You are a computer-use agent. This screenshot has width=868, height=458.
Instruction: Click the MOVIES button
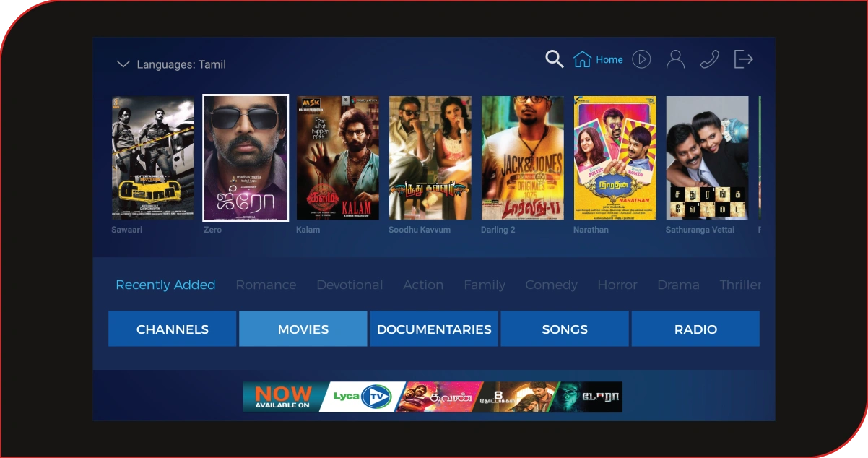[x=303, y=329]
